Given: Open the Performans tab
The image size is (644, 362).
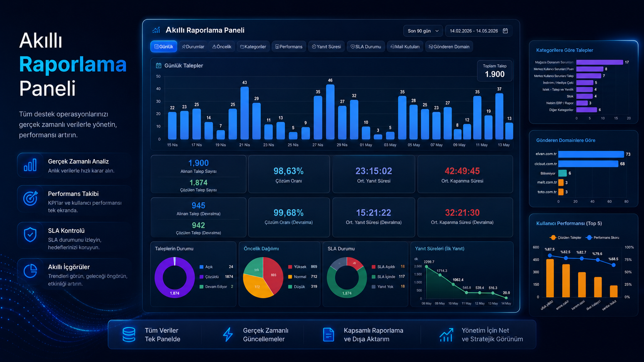Looking at the screenshot, I should coord(289,47).
